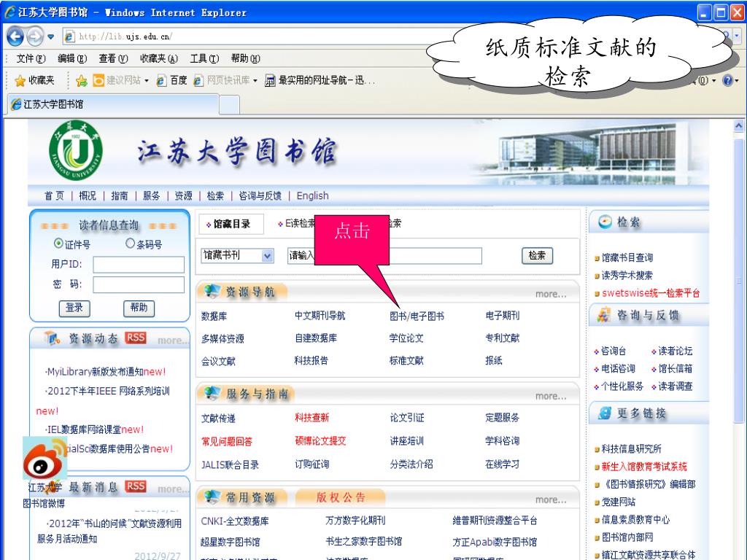Switch to the 版权公告 tab
The image size is (747, 560).
coord(341,497)
